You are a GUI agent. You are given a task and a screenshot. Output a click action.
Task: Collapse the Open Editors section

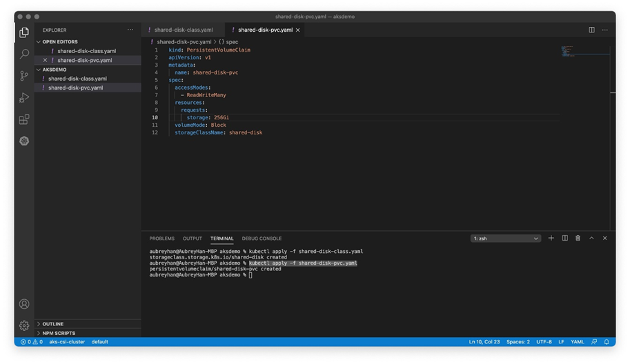click(x=88, y=42)
